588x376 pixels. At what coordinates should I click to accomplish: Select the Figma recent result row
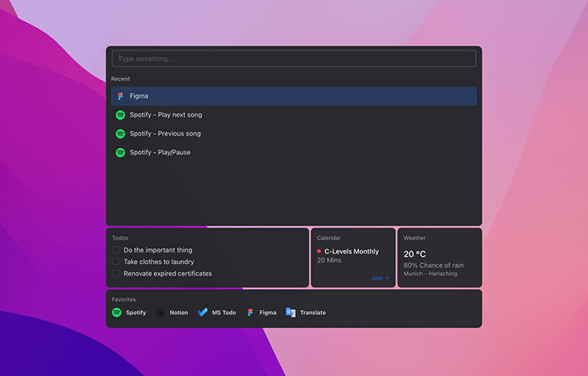click(x=294, y=96)
